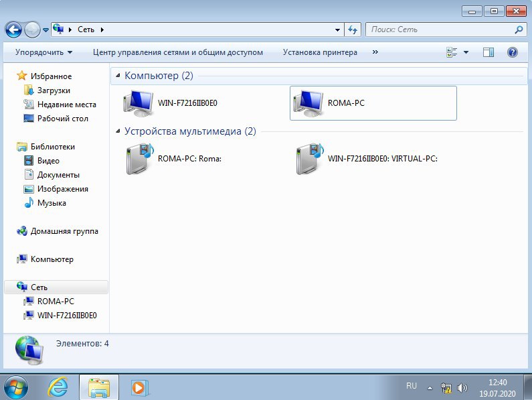
Task: Open help with the question mark icon
Action: tap(513, 52)
